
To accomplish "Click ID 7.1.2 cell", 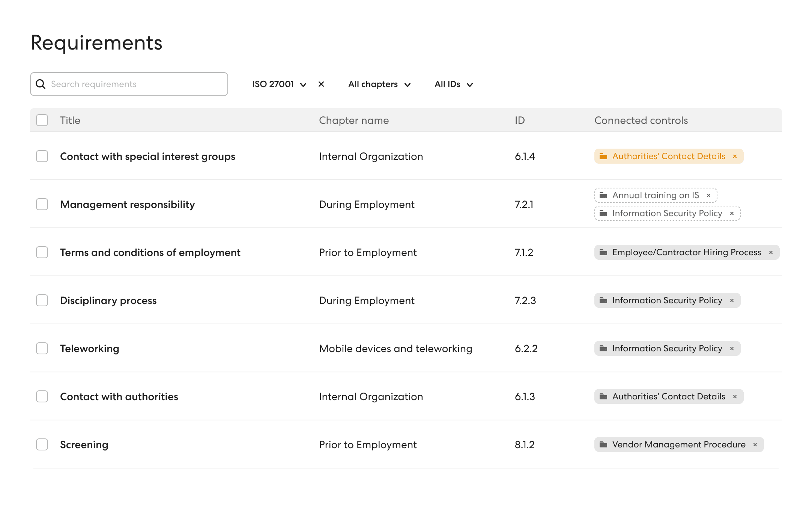I will (524, 252).
